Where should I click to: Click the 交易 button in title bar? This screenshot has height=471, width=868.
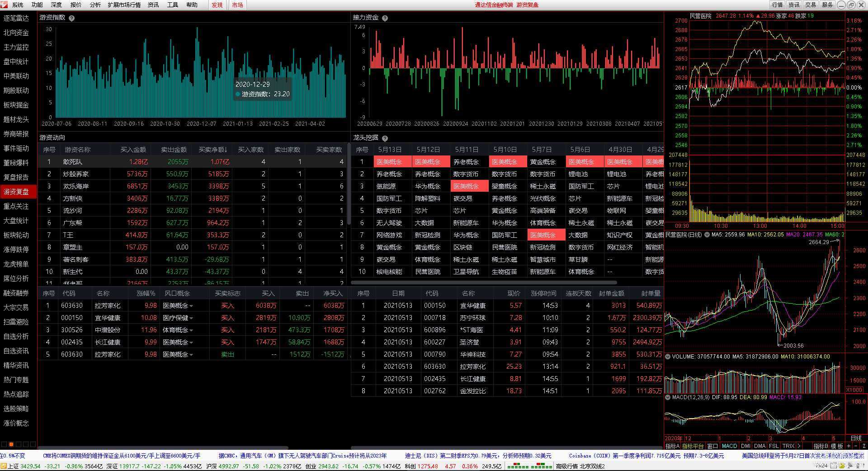pos(810,5)
